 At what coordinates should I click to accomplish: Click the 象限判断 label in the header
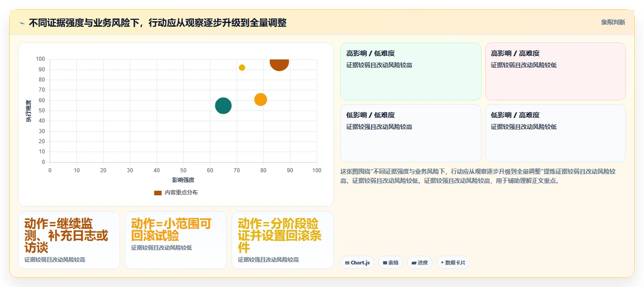point(613,22)
